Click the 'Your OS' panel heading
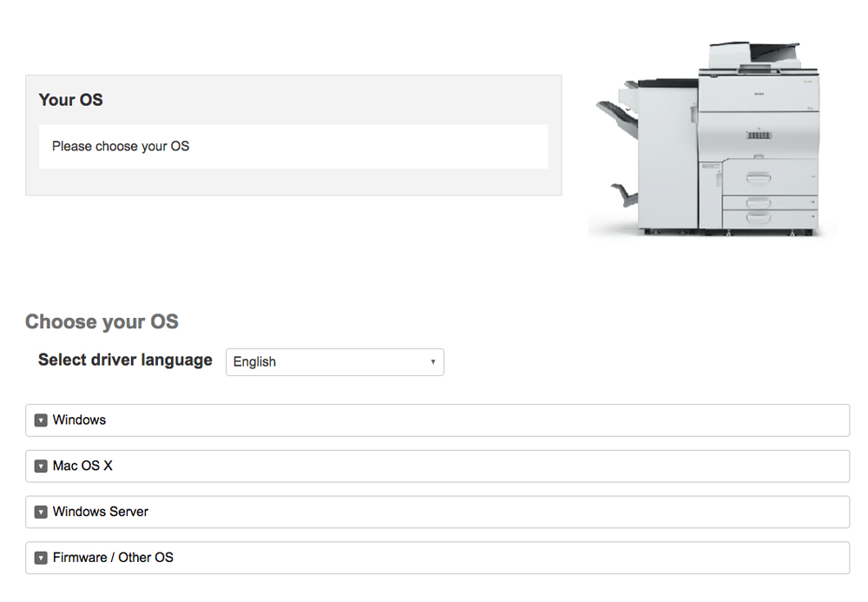This screenshot has width=868, height=602. click(71, 100)
